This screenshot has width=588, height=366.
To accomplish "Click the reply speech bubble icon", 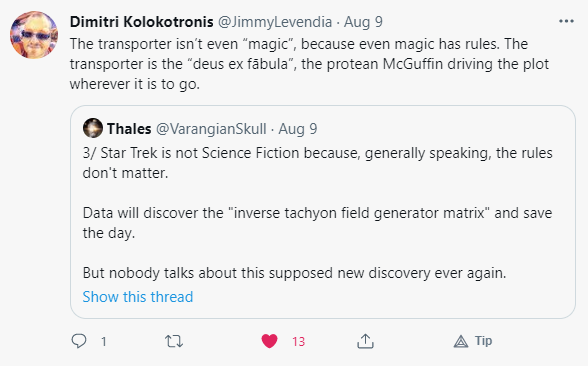I will coord(79,341).
